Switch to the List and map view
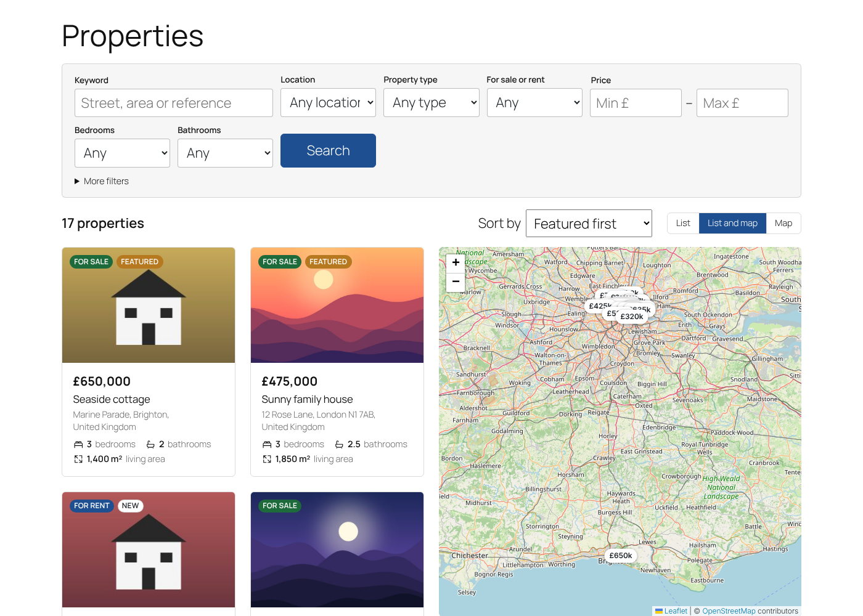This screenshot has width=863, height=616. 732,223
